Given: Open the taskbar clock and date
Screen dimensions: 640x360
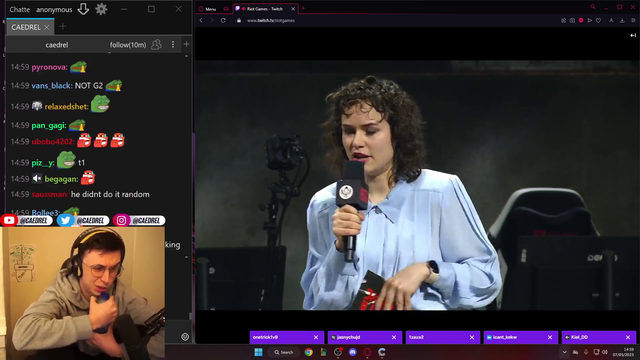Looking at the screenshot, I should tap(623, 352).
